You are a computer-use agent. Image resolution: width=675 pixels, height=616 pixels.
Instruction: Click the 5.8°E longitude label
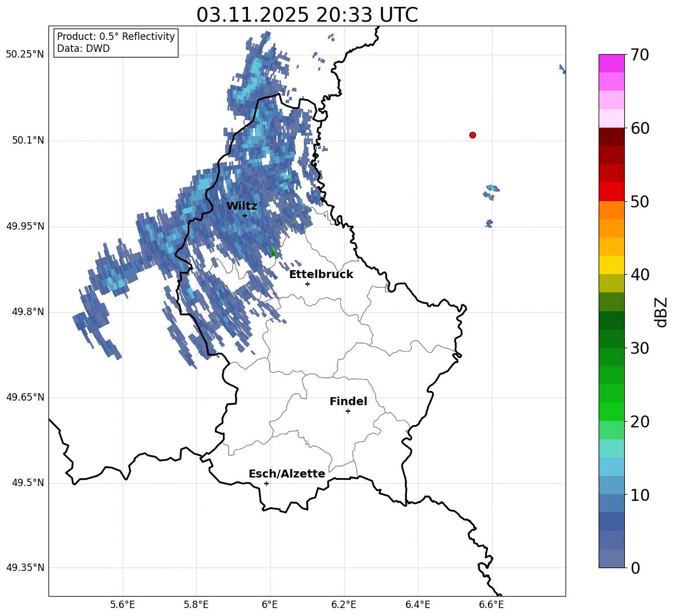coord(196,605)
